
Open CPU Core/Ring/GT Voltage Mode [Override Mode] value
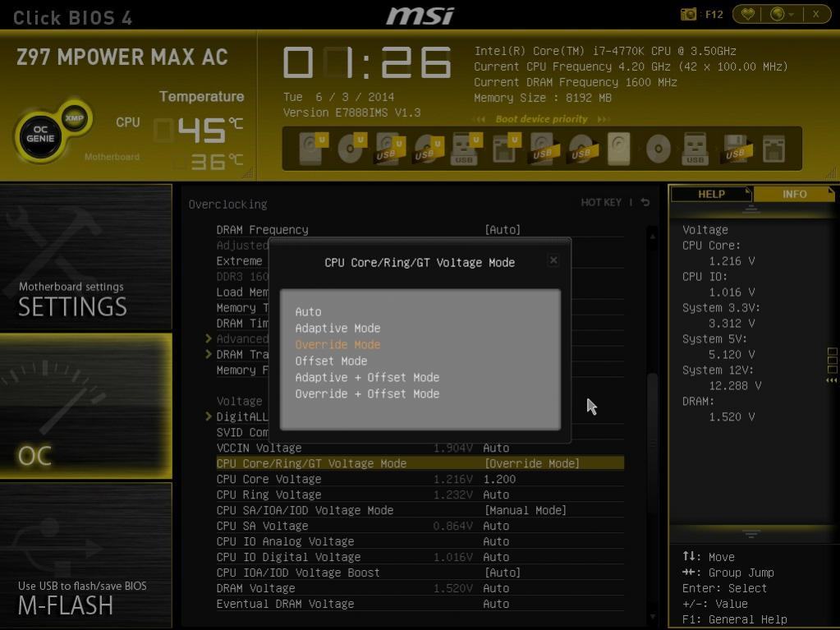click(532, 463)
